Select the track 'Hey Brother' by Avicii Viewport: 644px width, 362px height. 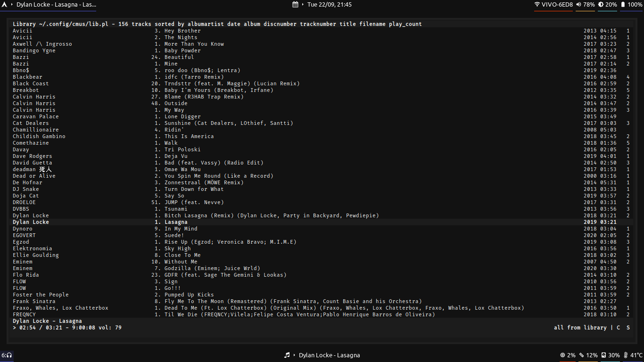pos(322,31)
